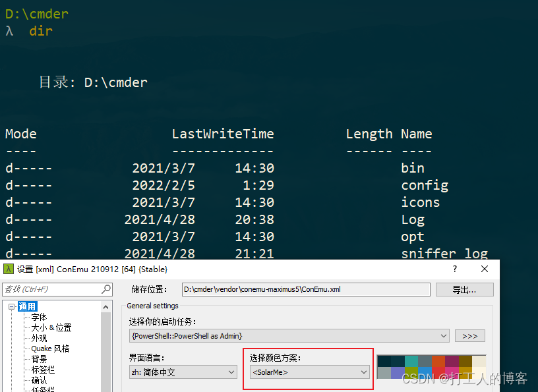Select the 字体 settings page
Viewport: 538px width, 392px height.
pos(38,317)
